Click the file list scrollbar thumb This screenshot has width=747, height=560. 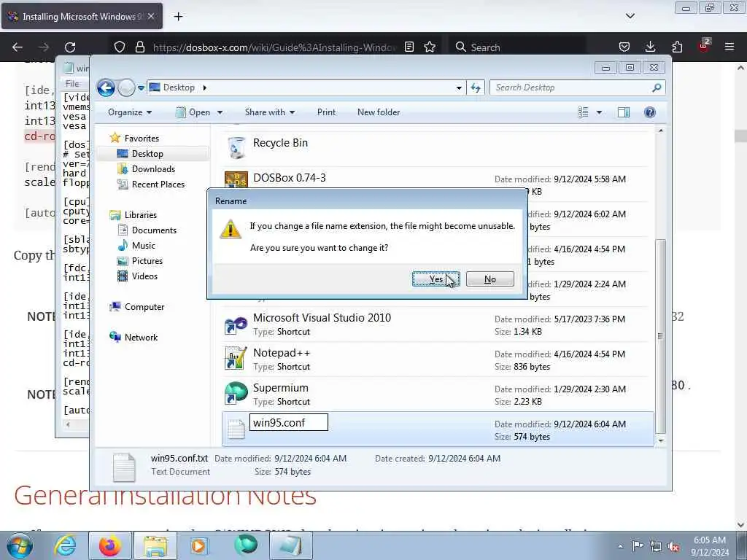click(x=660, y=335)
